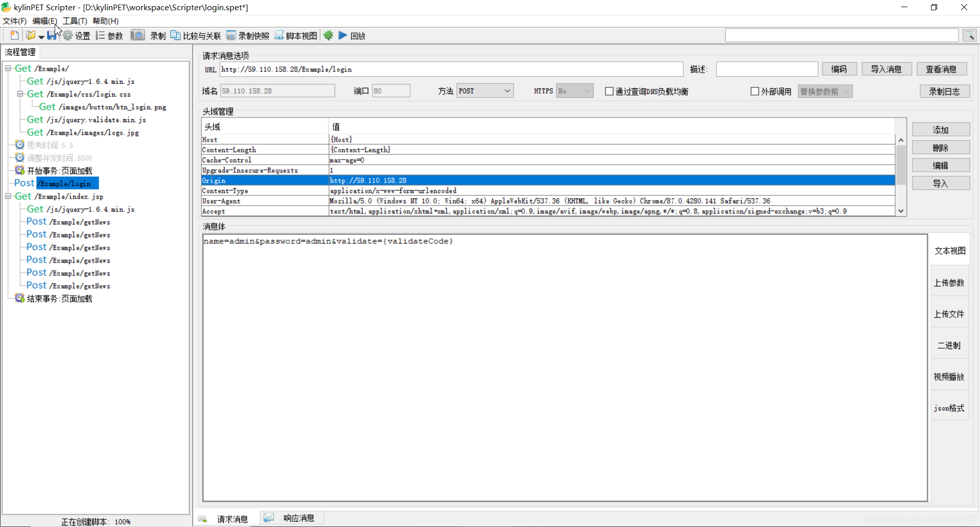The height and width of the screenshot is (527, 980).
Task: Select the User-Agent header row
Action: pos(548,201)
